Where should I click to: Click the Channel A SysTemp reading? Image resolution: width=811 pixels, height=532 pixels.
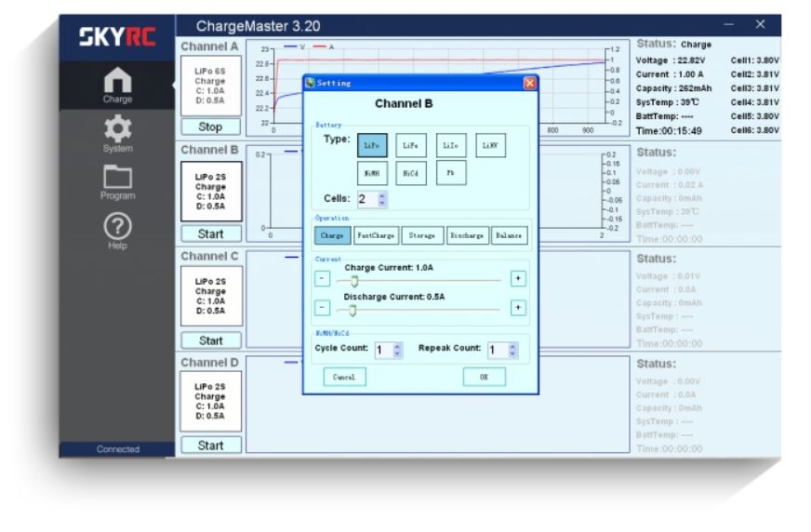point(667,102)
